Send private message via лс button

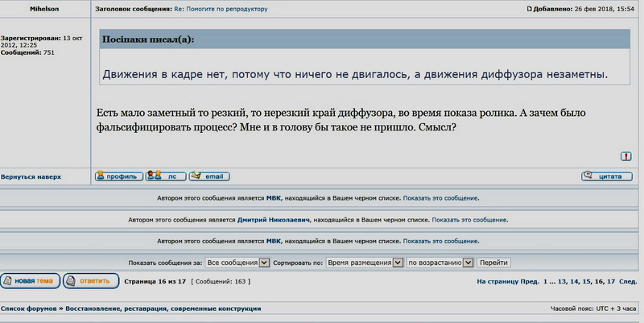coord(166,176)
